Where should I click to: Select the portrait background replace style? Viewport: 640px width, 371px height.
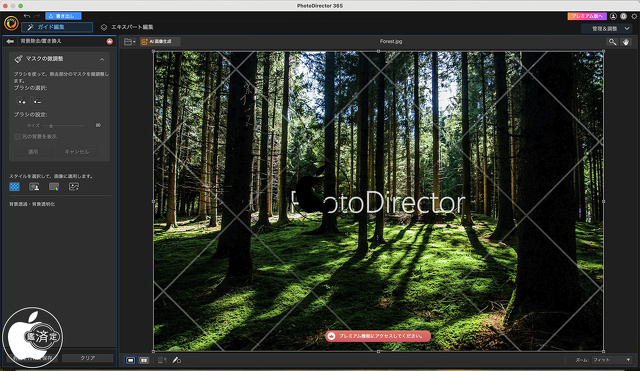pyautogui.click(x=34, y=187)
